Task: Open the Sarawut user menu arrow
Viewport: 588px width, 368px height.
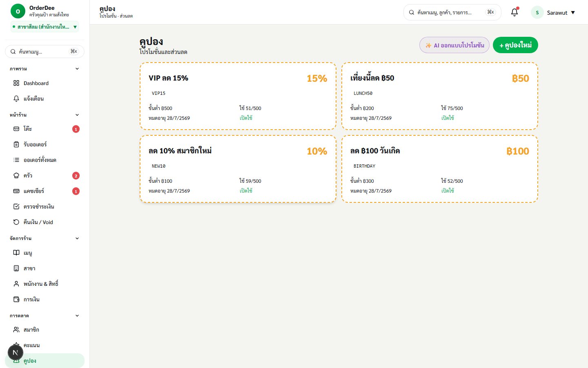Action: (573, 13)
